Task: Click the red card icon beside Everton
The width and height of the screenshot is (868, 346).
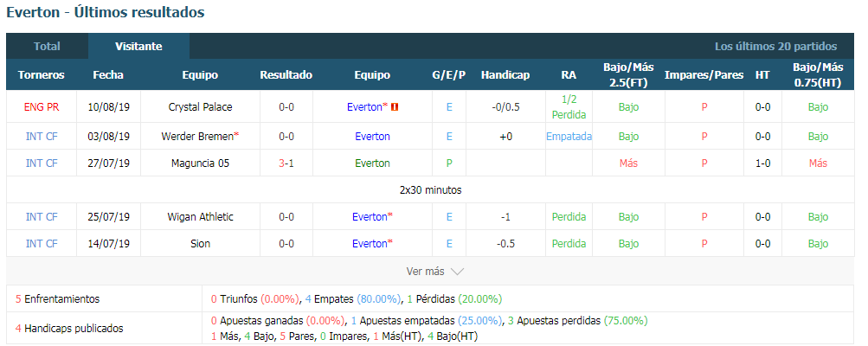Action: 395,107
